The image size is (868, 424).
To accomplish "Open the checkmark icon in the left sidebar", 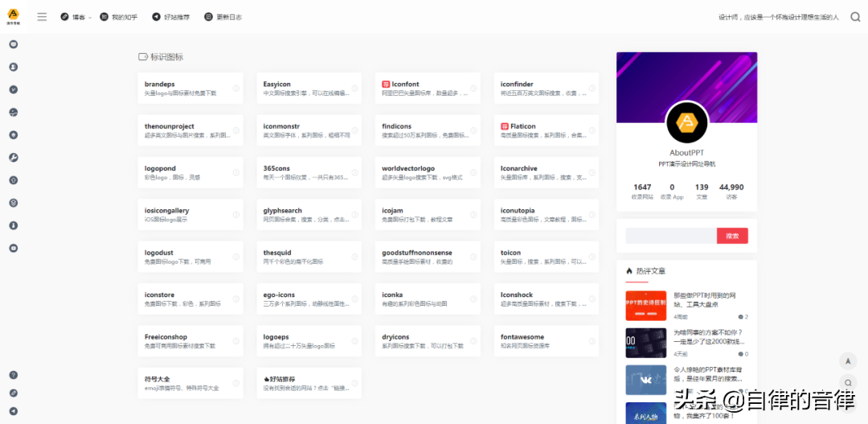I will coord(14,89).
